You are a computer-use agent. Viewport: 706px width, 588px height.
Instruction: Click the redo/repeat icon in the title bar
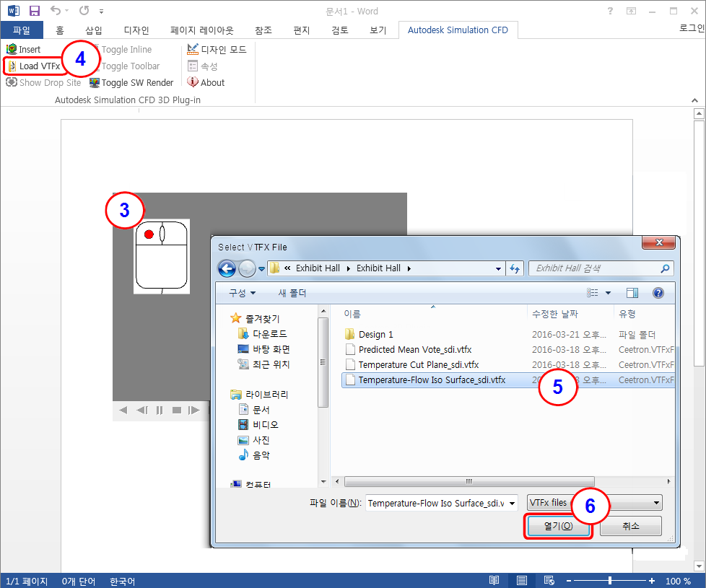pyautogui.click(x=84, y=10)
